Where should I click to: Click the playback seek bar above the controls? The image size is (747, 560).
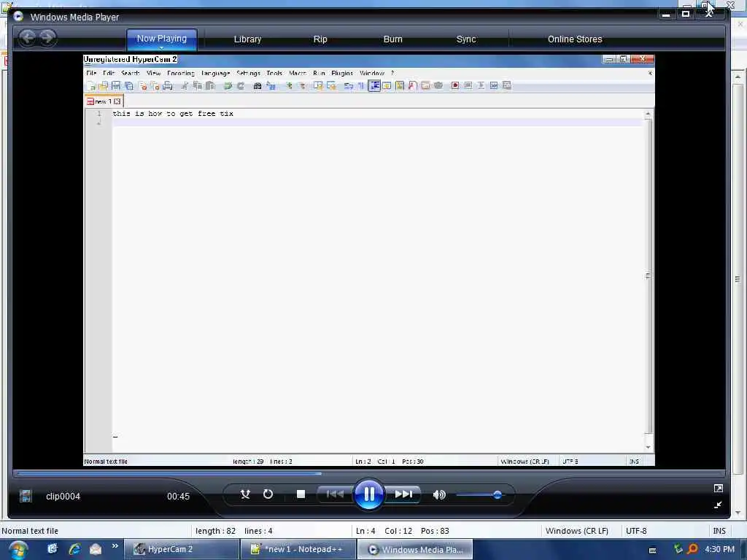point(368,473)
